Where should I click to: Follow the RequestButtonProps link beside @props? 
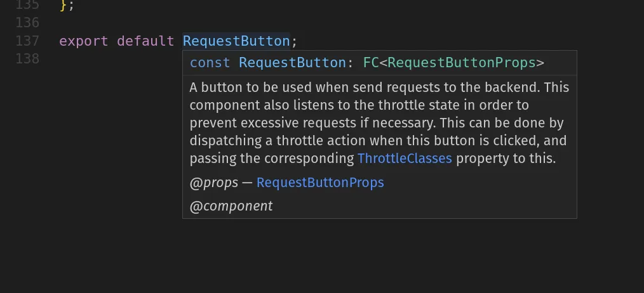[x=320, y=183]
